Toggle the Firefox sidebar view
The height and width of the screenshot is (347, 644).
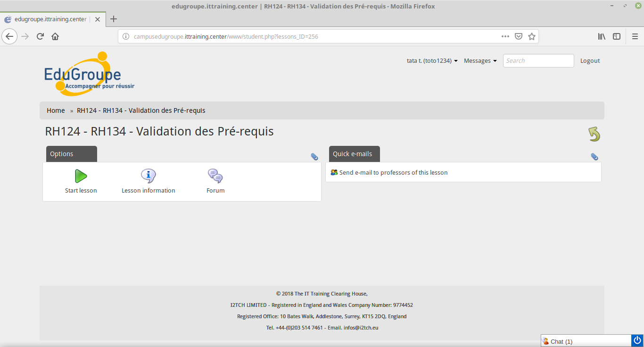(x=617, y=36)
